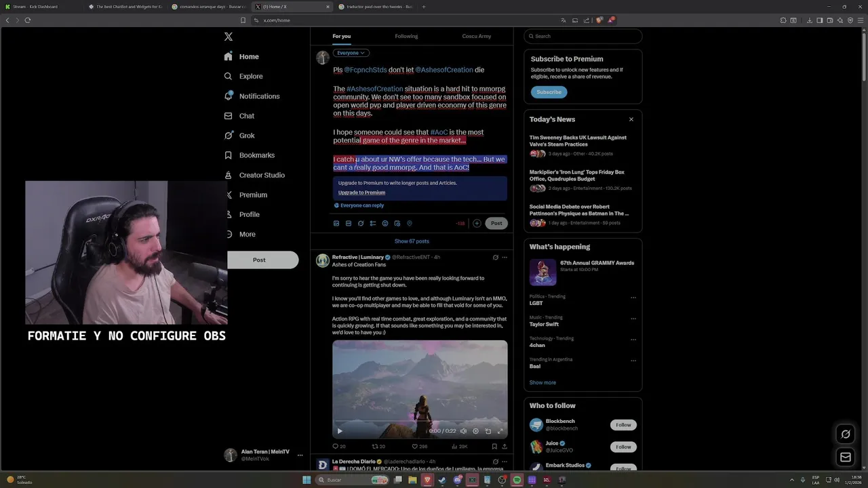The height and width of the screenshot is (488, 868).
Task: Open video settings gear in player
Action: (x=475, y=431)
